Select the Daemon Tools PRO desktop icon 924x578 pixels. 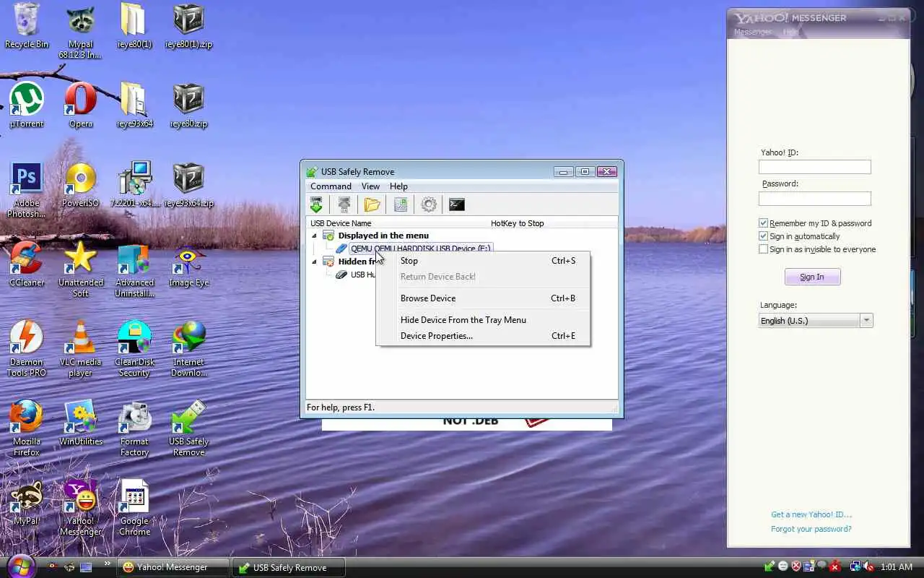(x=27, y=349)
